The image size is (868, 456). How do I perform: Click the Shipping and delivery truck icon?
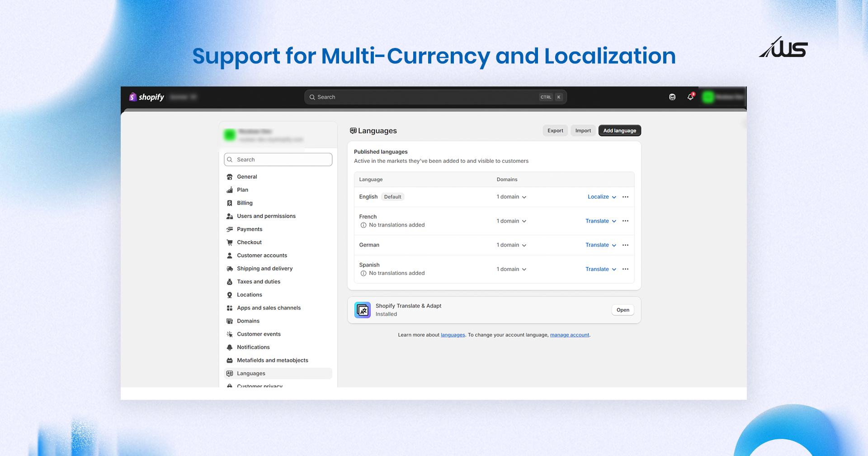[x=230, y=269]
